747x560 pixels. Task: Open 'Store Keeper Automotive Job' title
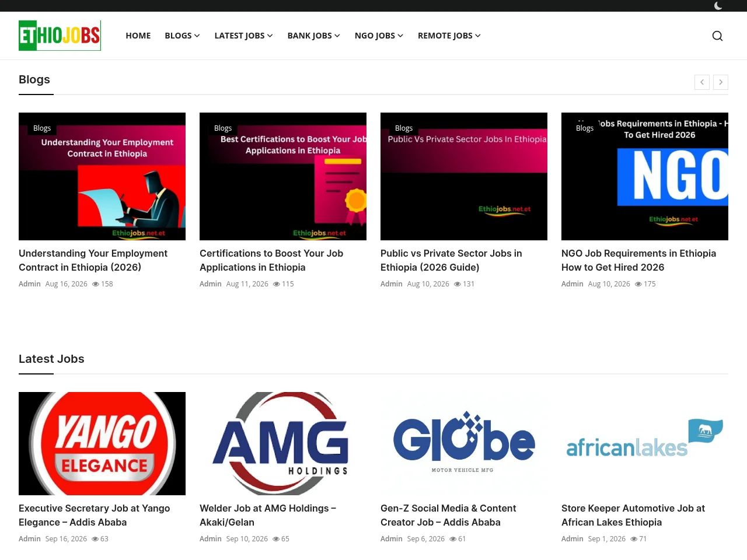[633, 515]
